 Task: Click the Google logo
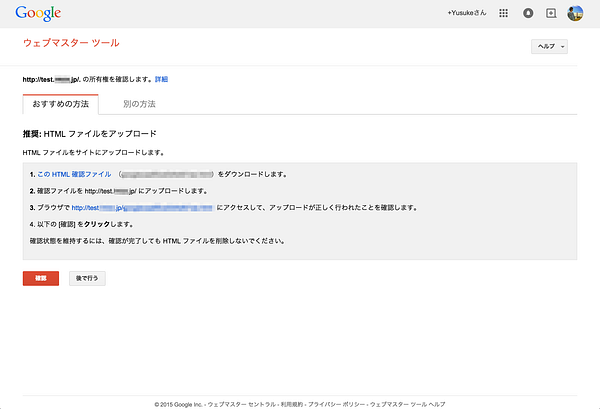coord(38,13)
